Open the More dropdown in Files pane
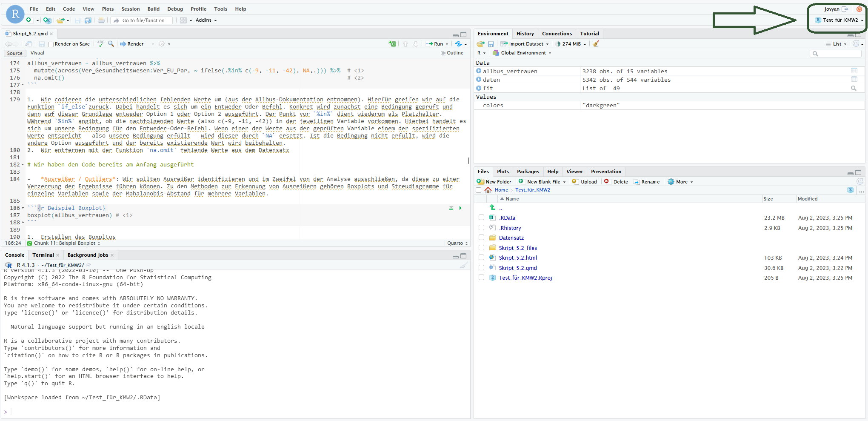 680,182
